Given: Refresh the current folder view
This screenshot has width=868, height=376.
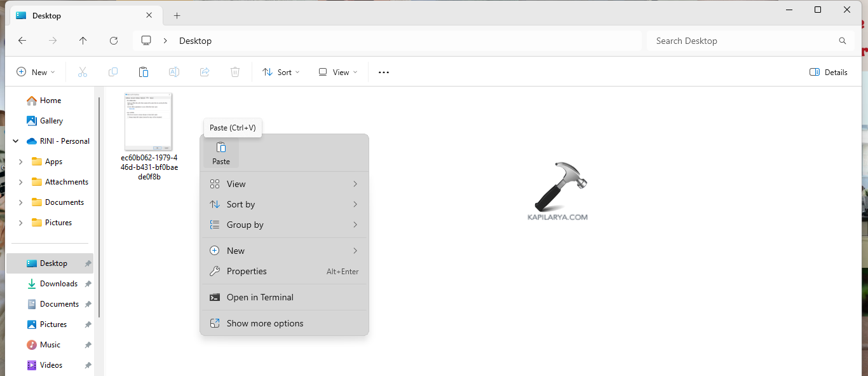Looking at the screenshot, I should (114, 41).
